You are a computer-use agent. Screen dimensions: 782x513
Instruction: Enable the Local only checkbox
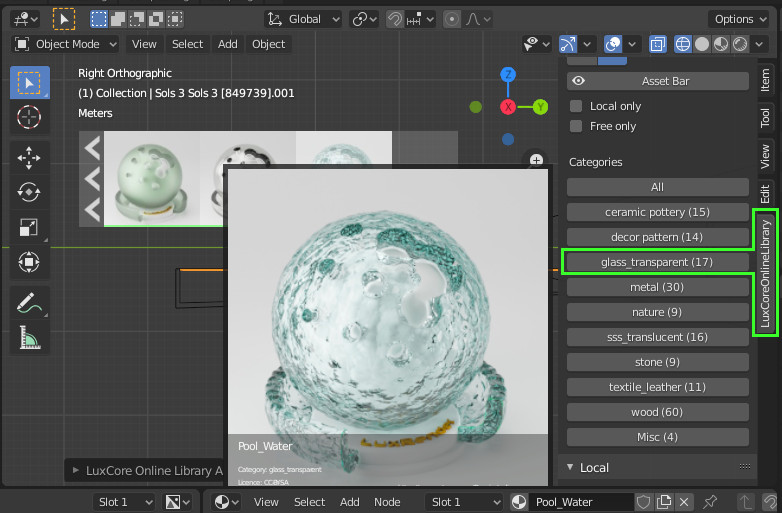[x=576, y=106]
